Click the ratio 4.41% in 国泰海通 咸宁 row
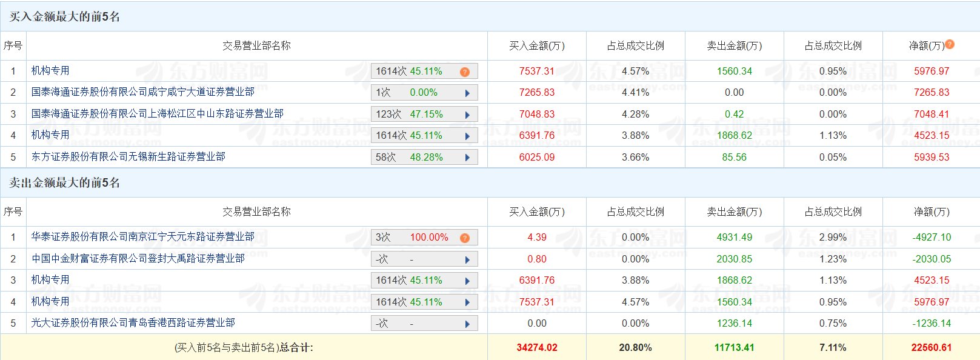980x360 pixels. (x=636, y=92)
